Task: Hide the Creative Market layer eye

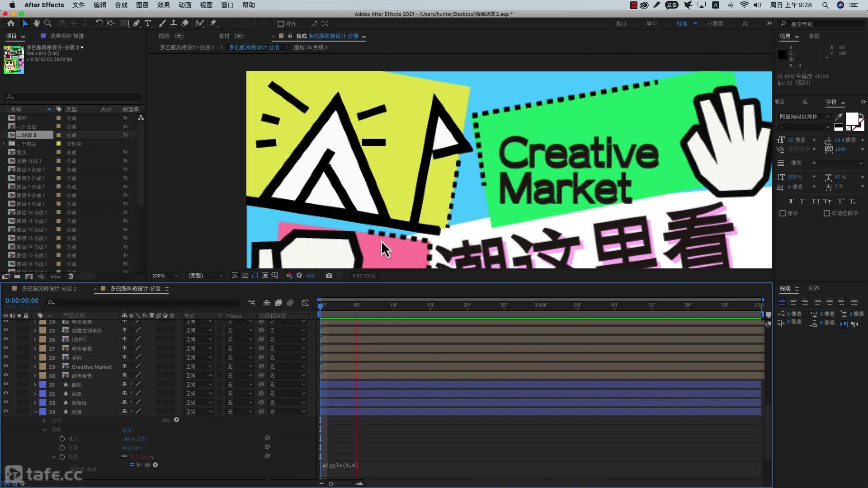Action: coord(5,366)
